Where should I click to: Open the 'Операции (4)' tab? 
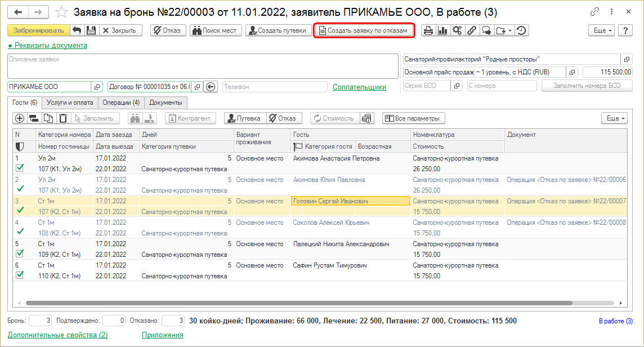pyautogui.click(x=121, y=103)
